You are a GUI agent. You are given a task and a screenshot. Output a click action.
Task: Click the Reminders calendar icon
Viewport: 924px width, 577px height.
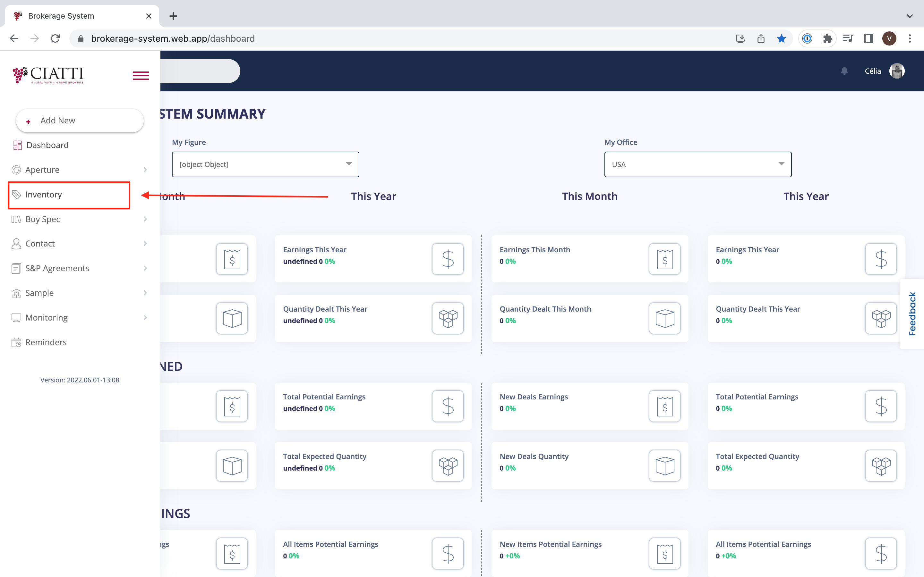tap(16, 342)
